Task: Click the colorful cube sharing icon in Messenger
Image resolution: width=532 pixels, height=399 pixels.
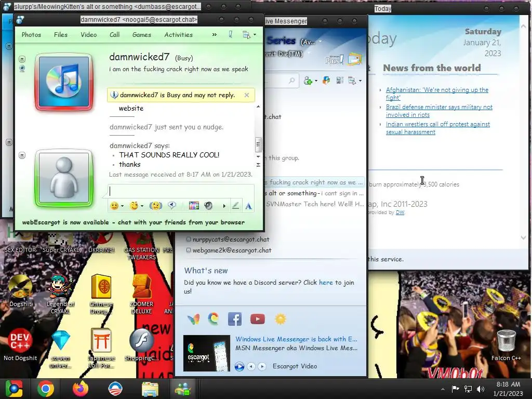Action: tap(326, 81)
